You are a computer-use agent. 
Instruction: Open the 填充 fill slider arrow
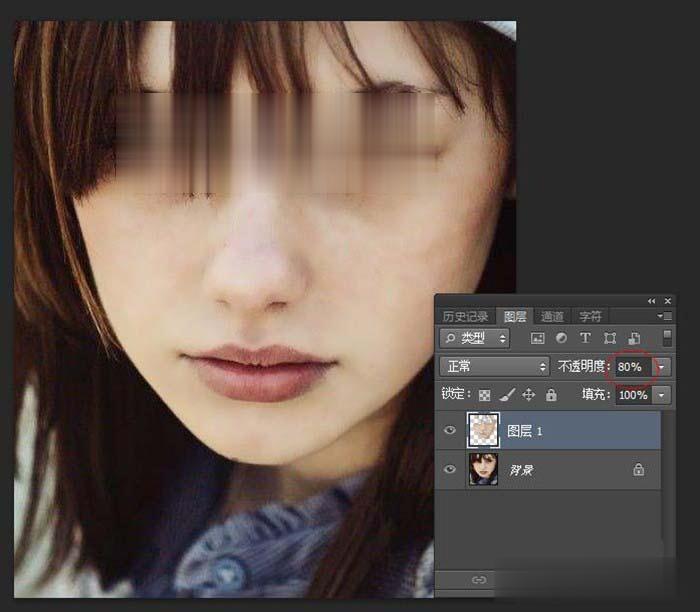pyautogui.click(x=662, y=395)
